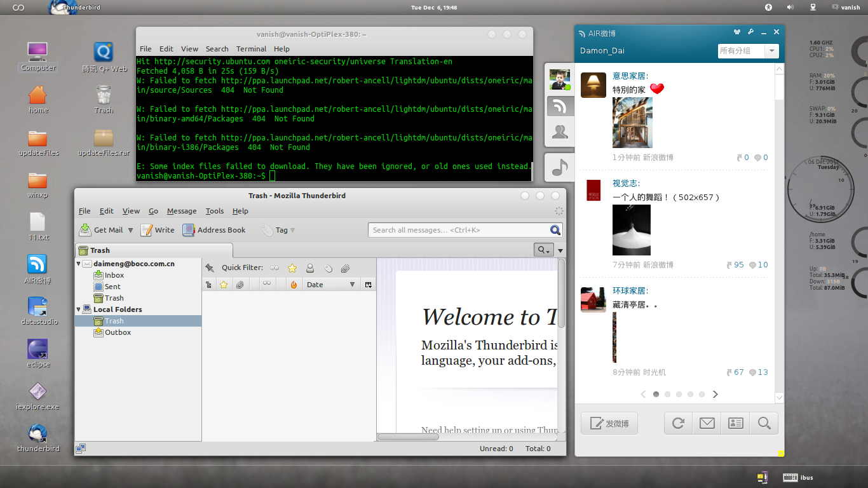This screenshot has height=488, width=868.
Task: Open the Thunderbird Tools menu
Action: 215,211
